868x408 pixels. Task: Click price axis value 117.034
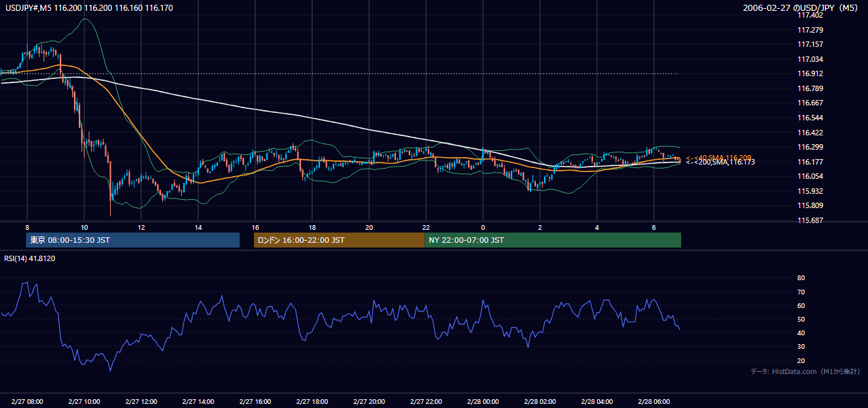click(x=810, y=59)
